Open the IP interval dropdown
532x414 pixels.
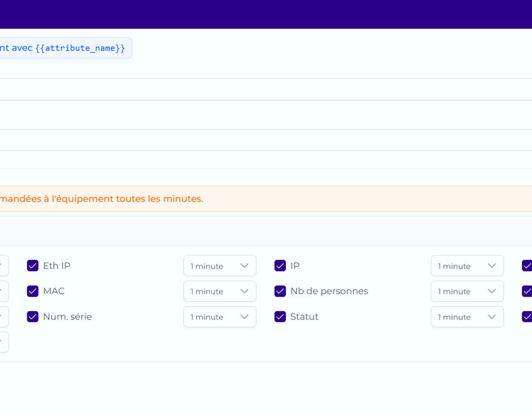tap(467, 266)
